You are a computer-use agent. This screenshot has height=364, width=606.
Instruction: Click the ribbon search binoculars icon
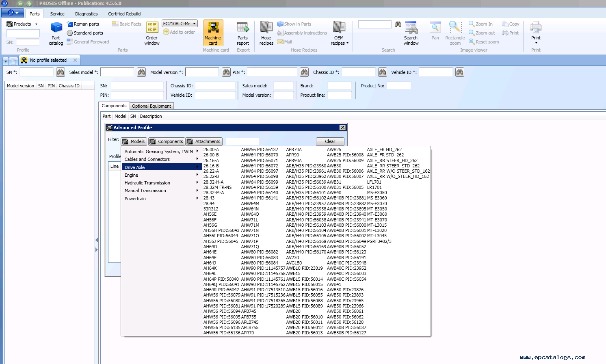coord(398,24)
